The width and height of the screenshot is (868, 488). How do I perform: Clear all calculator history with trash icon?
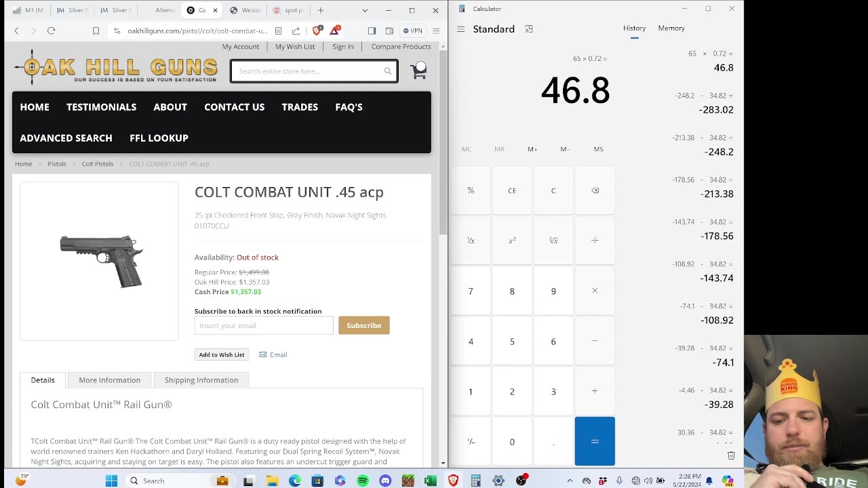pyautogui.click(x=731, y=455)
